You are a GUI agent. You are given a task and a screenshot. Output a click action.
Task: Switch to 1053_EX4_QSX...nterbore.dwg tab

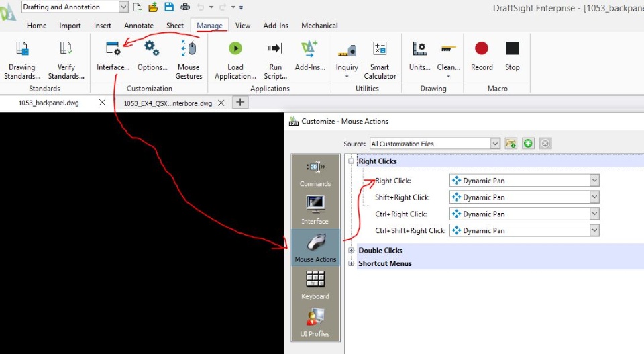[x=168, y=103]
